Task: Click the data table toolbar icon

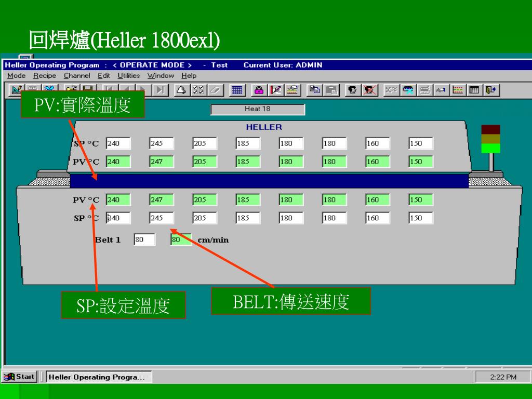Action: pos(474,90)
